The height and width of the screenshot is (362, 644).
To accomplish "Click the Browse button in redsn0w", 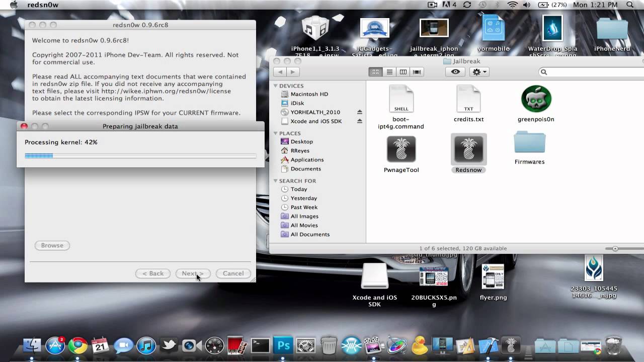I will coord(52,245).
